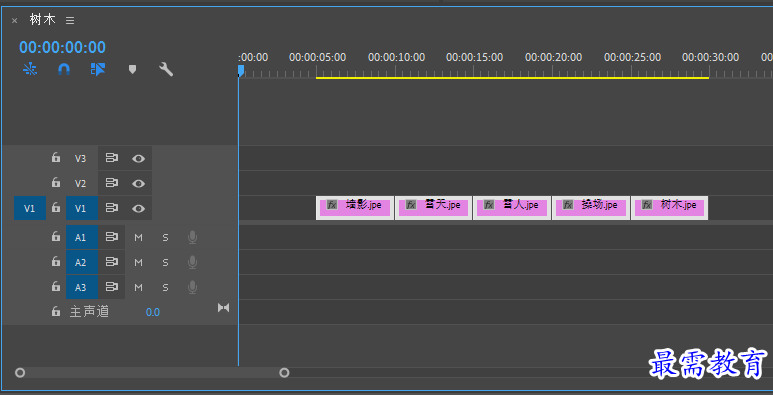
Task: Target the V3 track header
Action: (x=80, y=158)
